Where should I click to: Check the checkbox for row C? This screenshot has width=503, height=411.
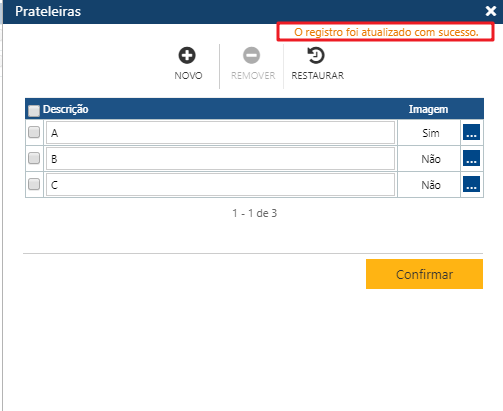34,184
